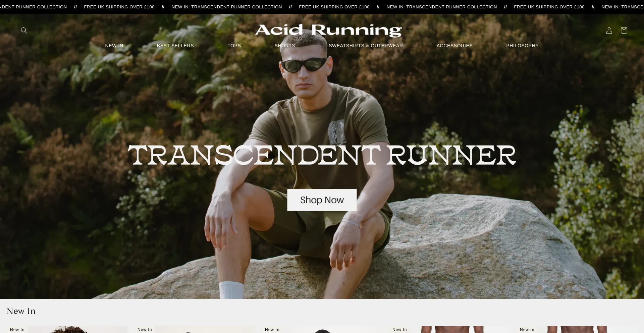Viewport: 644px width, 333px height.
Task: Open the first New In product thumbnail
Action: pos(67,329)
